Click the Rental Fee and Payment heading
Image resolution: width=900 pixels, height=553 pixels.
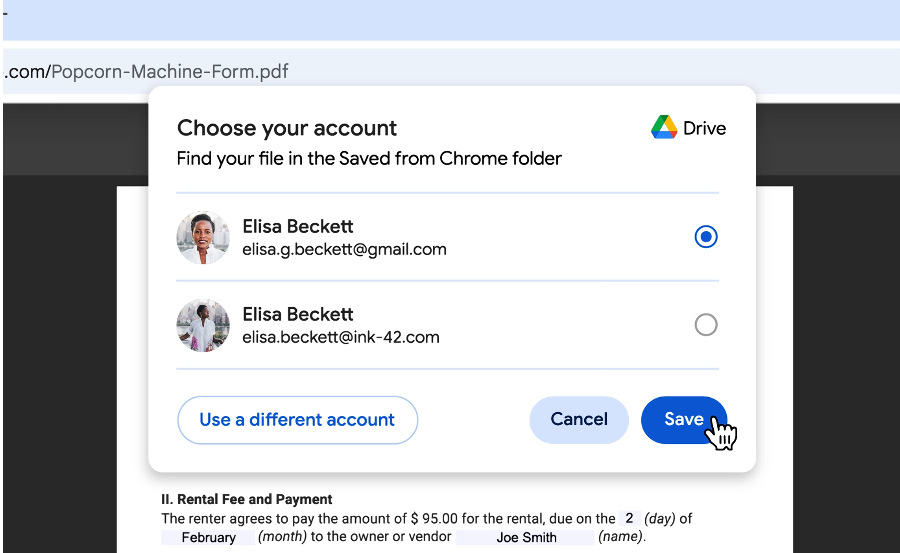(x=247, y=499)
